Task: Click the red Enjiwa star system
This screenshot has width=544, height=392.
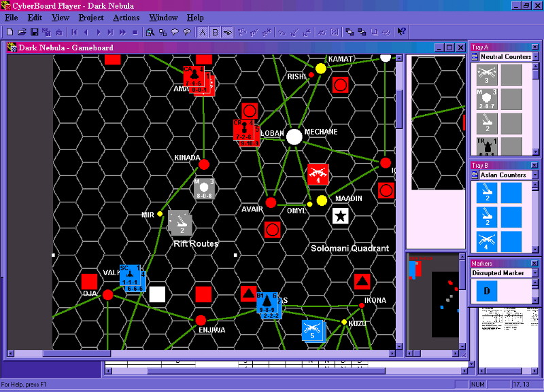Action: [x=201, y=320]
